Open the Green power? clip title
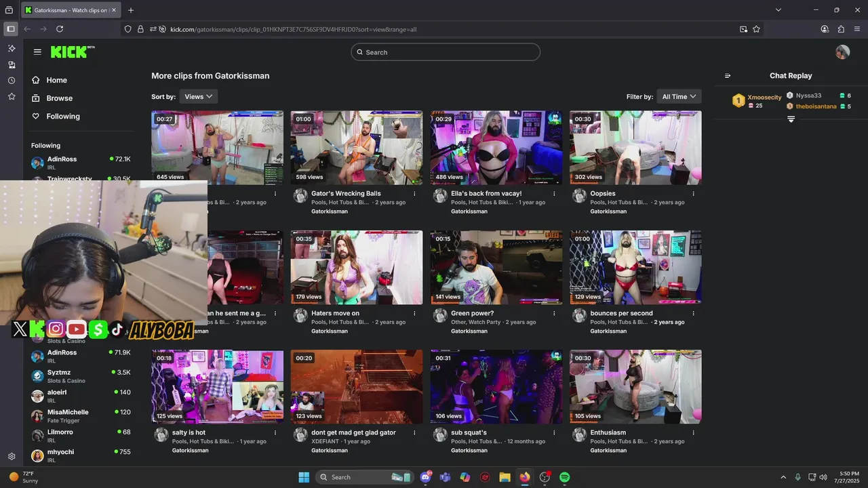This screenshot has width=868, height=488. pos(473,313)
